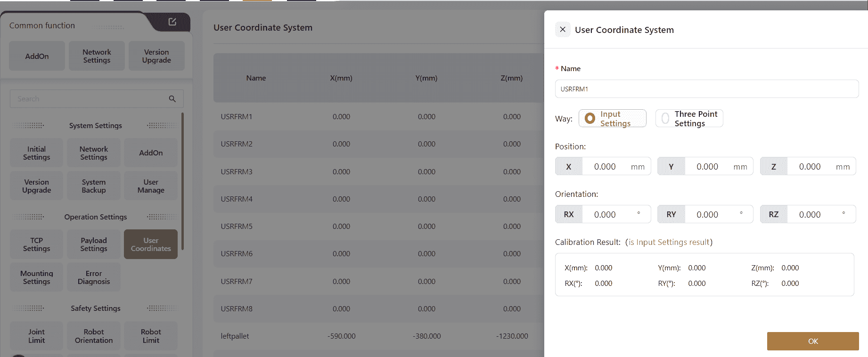Click the User Manage button
Viewport: 868px width, 357px height.
point(151,186)
